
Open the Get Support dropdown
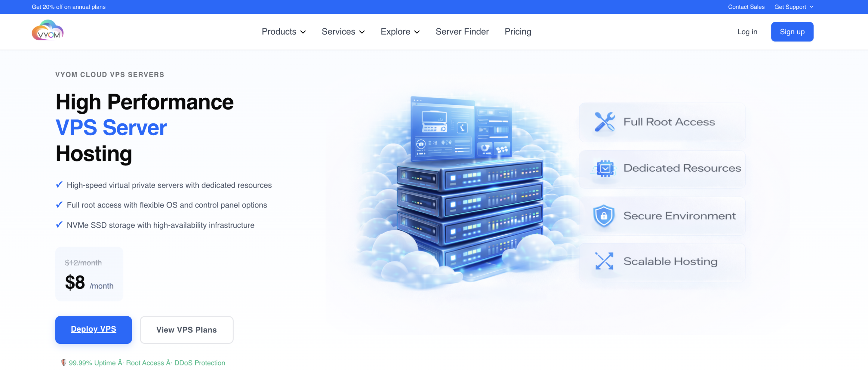(793, 7)
